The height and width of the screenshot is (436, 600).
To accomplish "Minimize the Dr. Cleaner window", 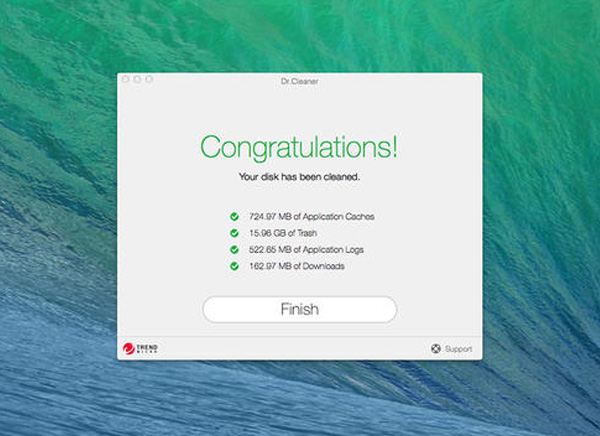I will (137, 79).
